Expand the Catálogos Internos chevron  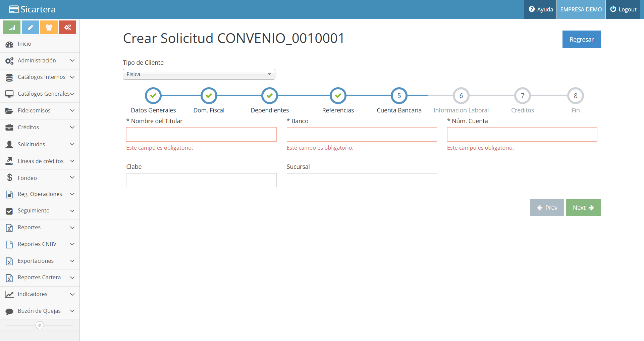tap(72, 77)
